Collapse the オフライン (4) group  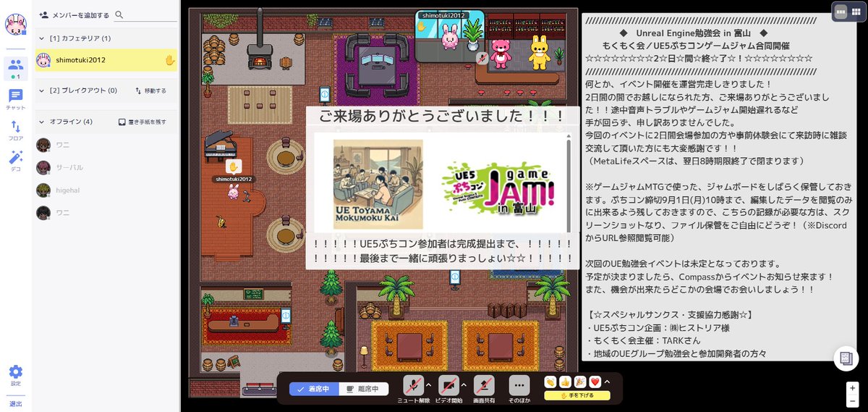(42, 121)
